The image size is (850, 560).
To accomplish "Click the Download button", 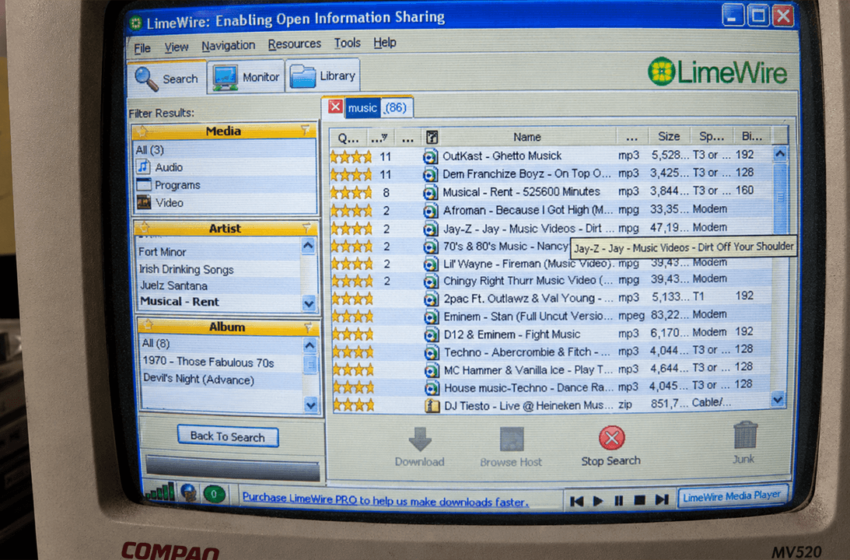I will pyautogui.click(x=420, y=447).
